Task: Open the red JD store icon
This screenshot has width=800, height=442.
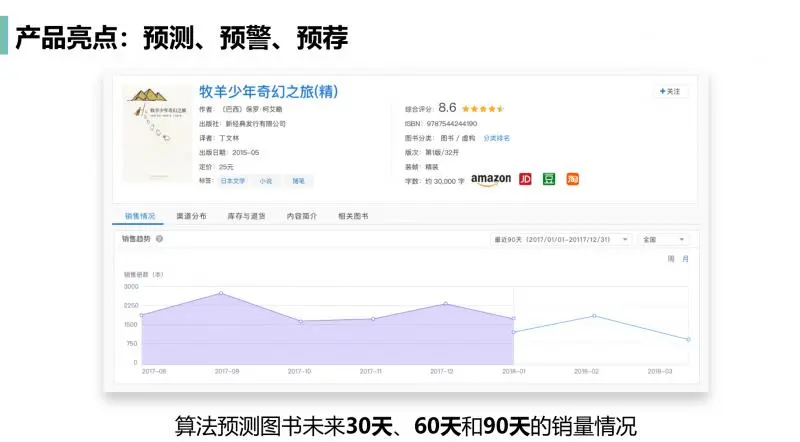Action: point(525,179)
